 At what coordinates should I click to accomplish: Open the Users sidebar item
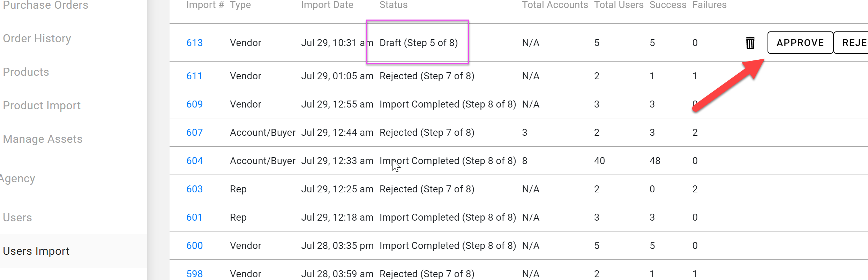pyautogui.click(x=17, y=218)
